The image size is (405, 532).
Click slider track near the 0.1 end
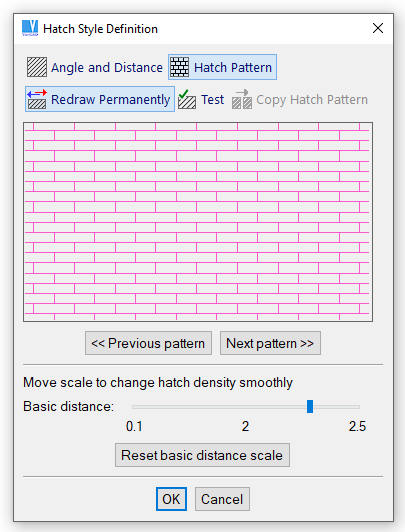click(x=137, y=406)
